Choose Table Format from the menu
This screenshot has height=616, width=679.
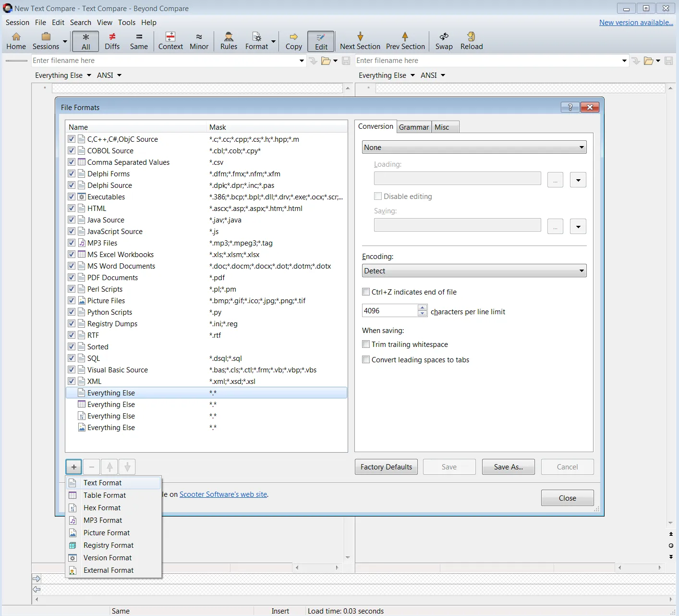coord(105,495)
